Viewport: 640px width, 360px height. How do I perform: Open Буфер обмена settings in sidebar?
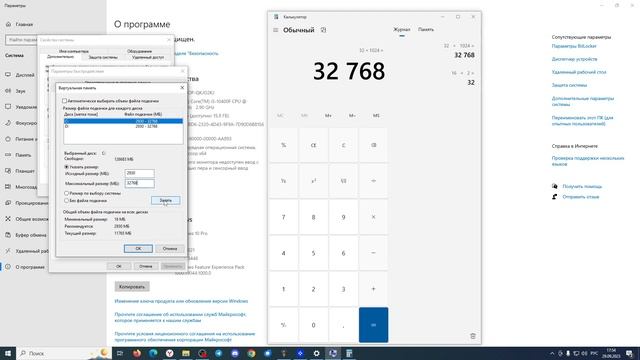31,235
